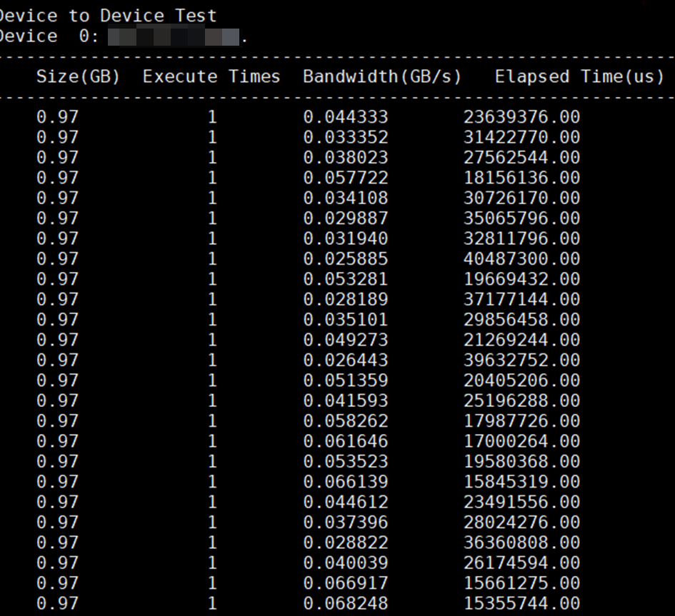Click elapsed time 23639376.00
675x616 pixels.
click(521, 117)
